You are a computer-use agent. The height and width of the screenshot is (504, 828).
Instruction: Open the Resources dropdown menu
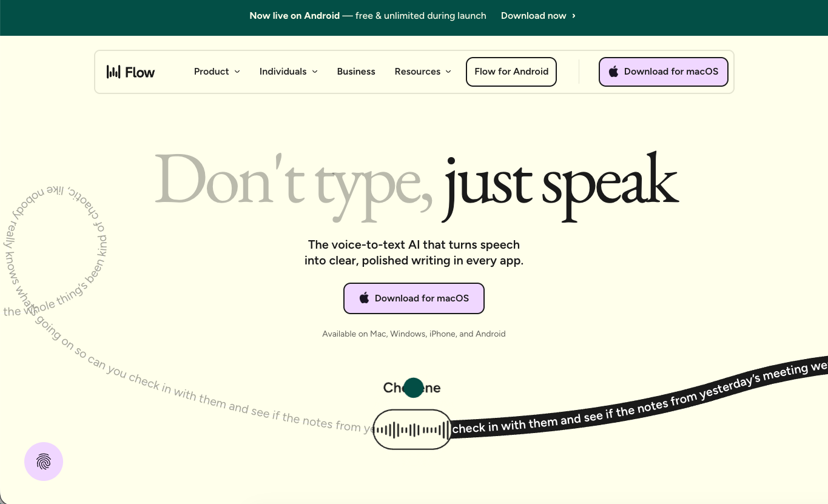point(423,72)
